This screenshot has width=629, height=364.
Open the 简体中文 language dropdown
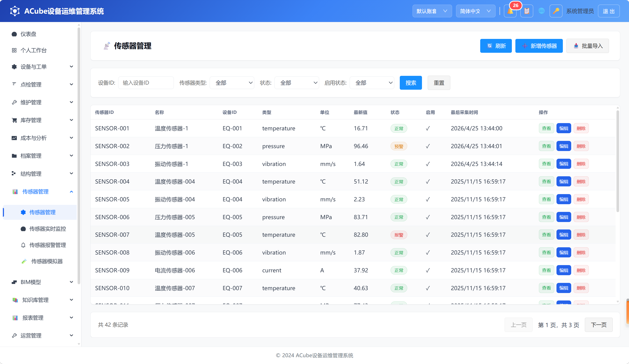476,11
